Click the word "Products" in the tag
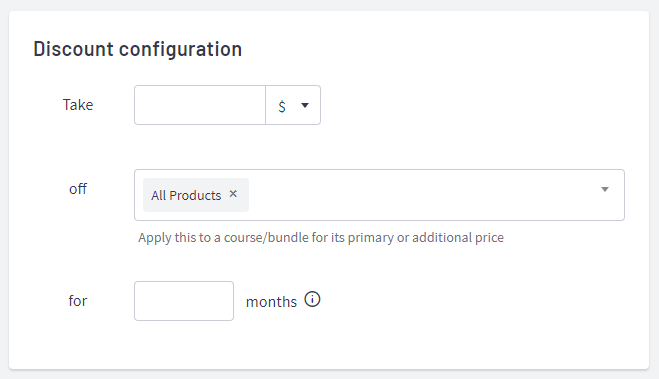 coord(195,195)
